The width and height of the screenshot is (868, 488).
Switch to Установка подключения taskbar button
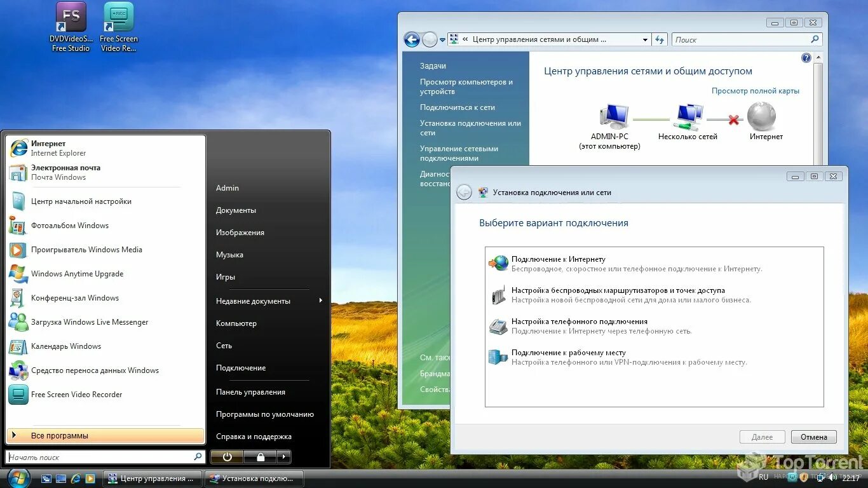point(254,478)
